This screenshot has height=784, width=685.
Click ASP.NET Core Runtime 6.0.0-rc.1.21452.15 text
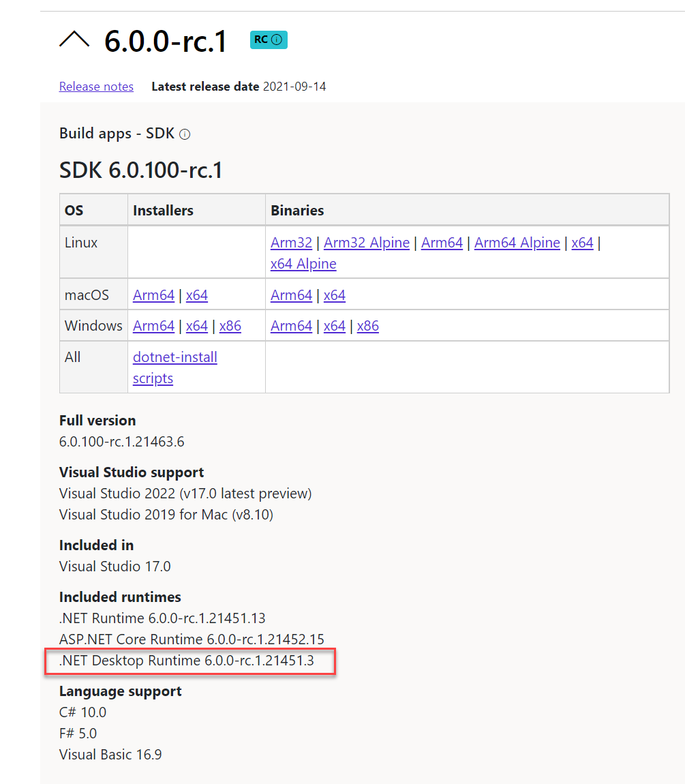coord(192,639)
